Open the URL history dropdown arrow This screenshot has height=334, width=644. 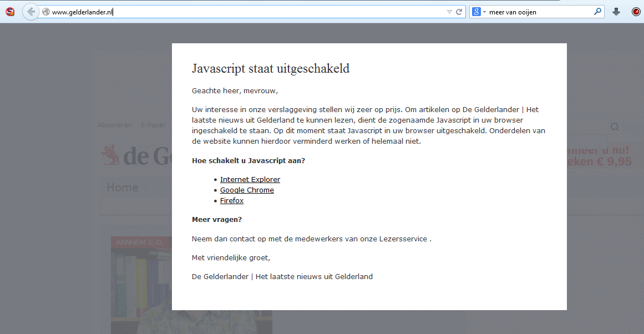point(449,12)
